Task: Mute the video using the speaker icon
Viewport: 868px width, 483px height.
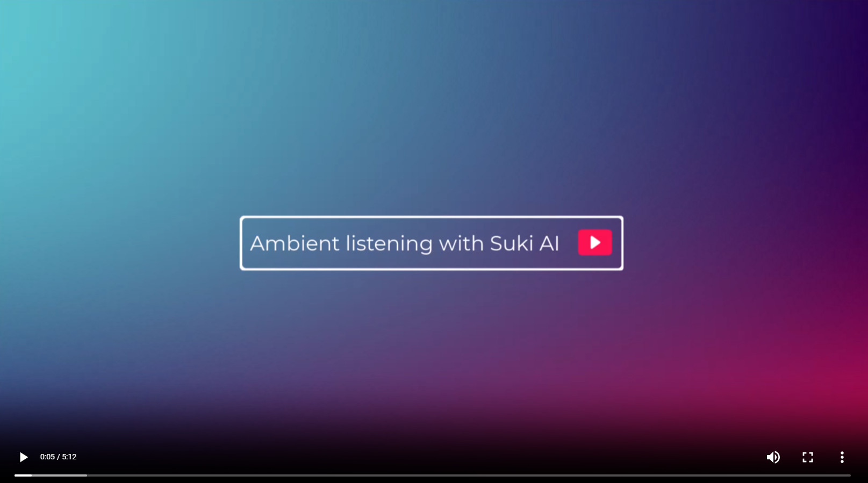Action: [x=773, y=457]
